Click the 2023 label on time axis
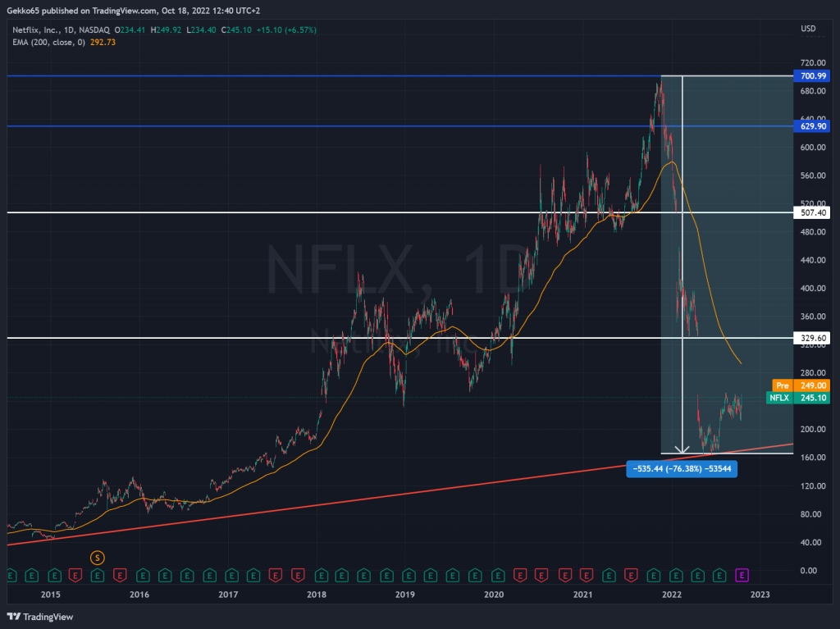The image size is (840, 629). tap(760, 594)
